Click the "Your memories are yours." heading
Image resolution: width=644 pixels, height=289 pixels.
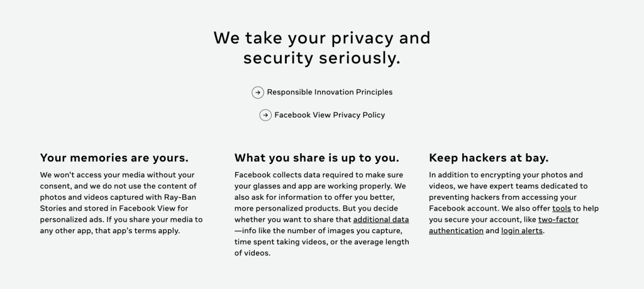pos(114,158)
